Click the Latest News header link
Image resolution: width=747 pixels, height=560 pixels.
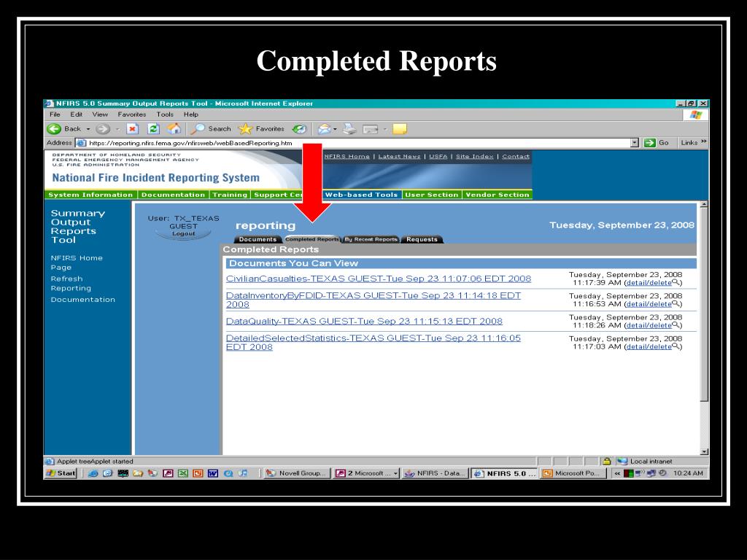[399, 156]
